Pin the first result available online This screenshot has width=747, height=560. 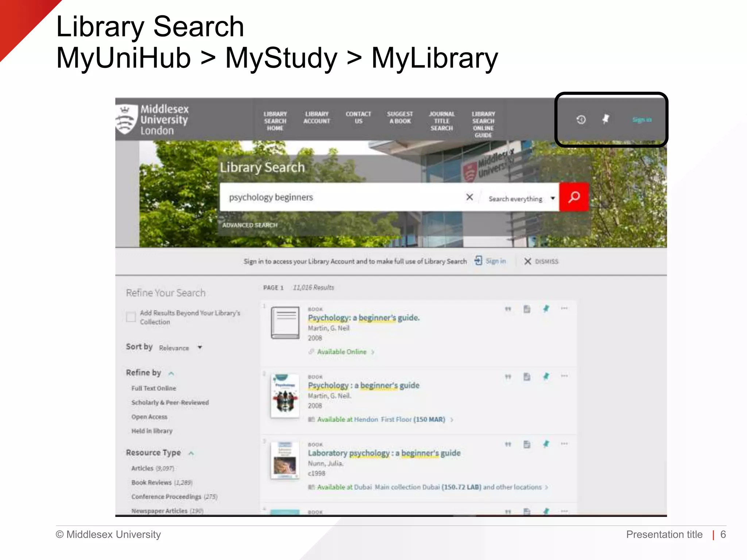tap(546, 309)
